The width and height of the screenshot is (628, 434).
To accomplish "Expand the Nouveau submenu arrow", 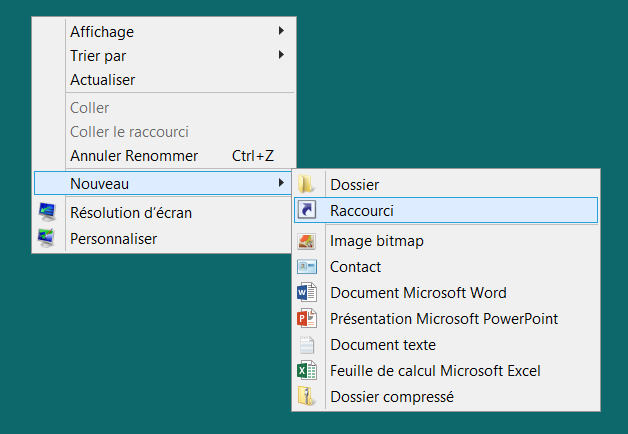I will point(280,183).
